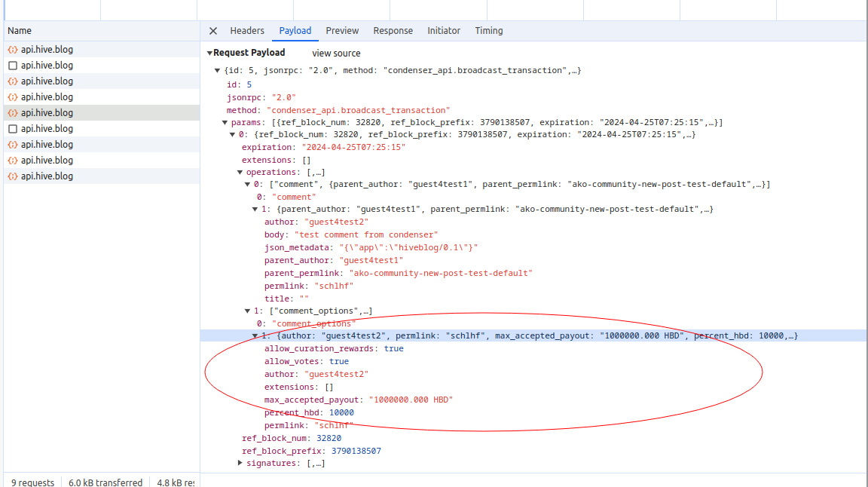This screenshot has width=868, height=487.
Task: Select the Name column header
Action: (20, 31)
